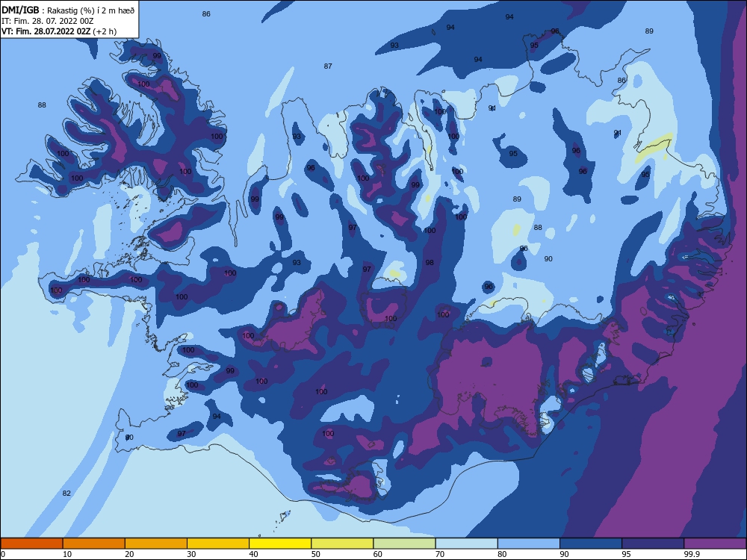Click the 'IT: Fim. 28. 07. 2022 00Z' line
This screenshot has height=560, width=747.
[x=47, y=21]
